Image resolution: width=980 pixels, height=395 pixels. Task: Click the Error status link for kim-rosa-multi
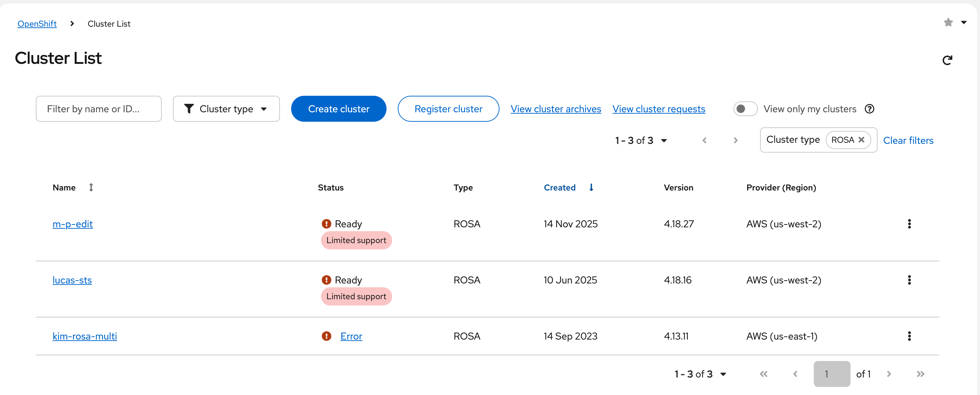click(x=351, y=336)
